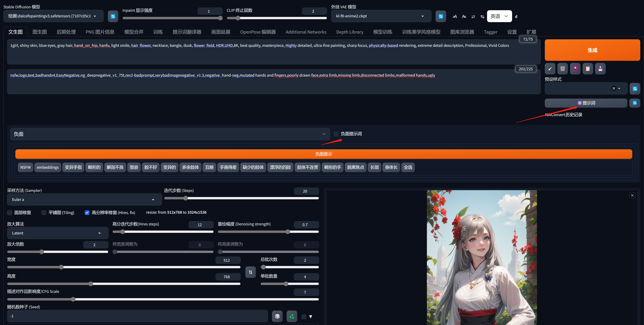Swap width and height with the arrows icon

(251, 272)
